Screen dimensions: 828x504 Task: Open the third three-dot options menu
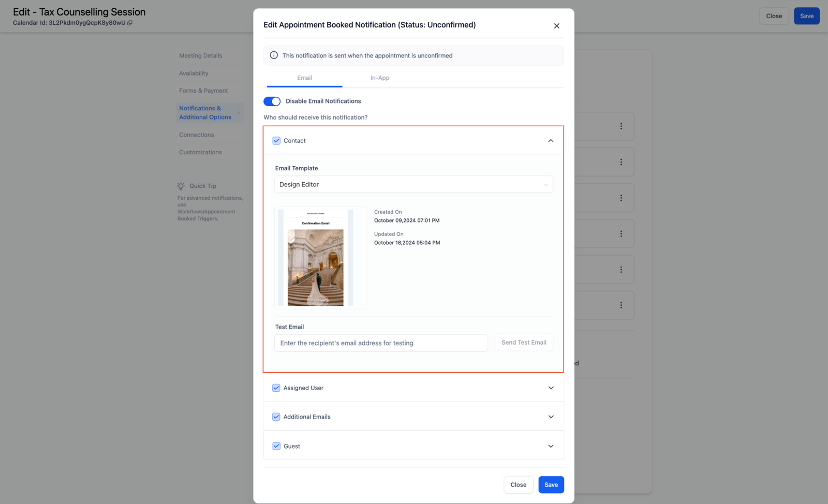pos(621,198)
